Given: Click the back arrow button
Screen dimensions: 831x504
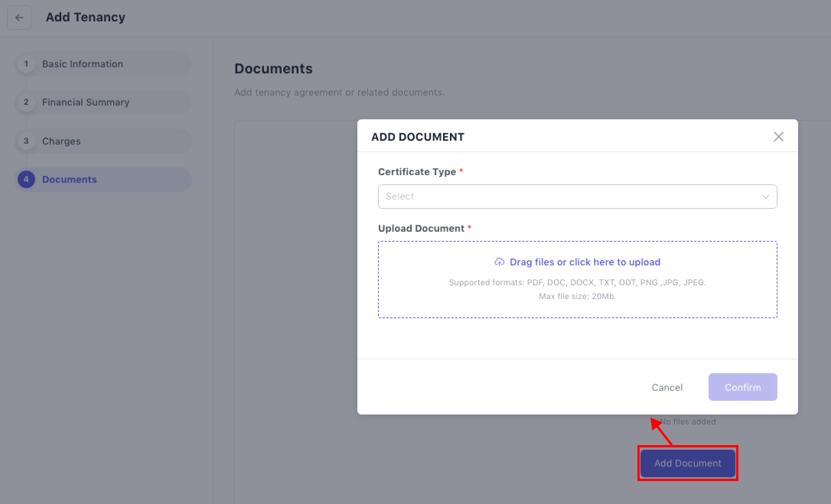Looking at the screenshot, I should pos(19,18).
